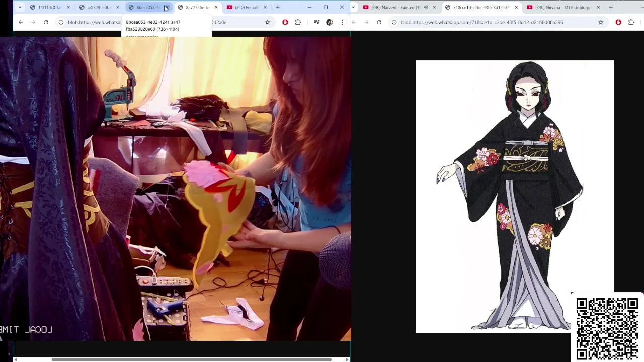Close the 718cce1d tab
644x362 pixels.
point(516,7)
